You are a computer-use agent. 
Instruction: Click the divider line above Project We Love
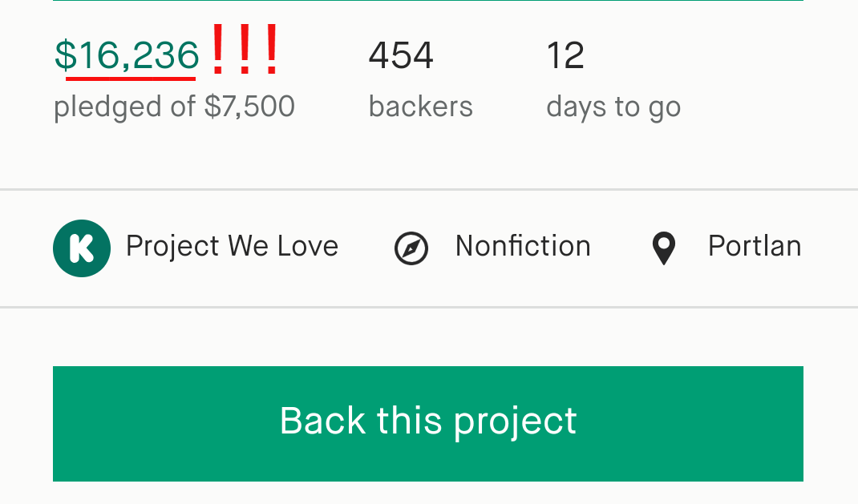tap(429, 190)
